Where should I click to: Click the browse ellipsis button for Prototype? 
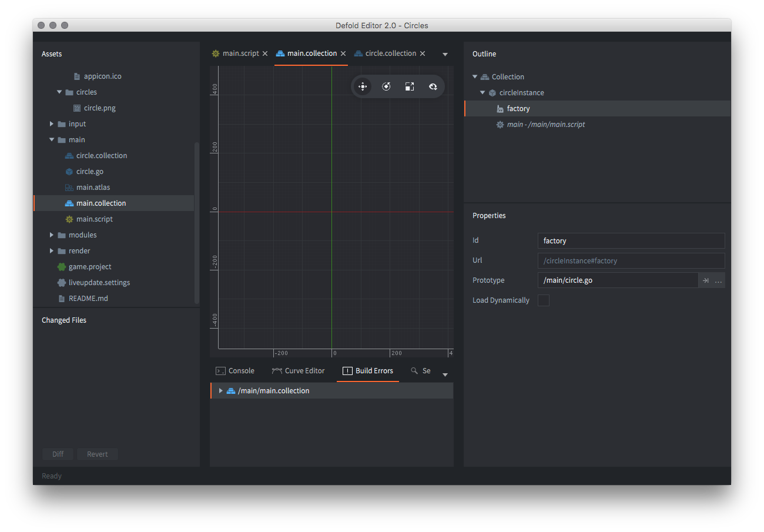pos(718,280)
